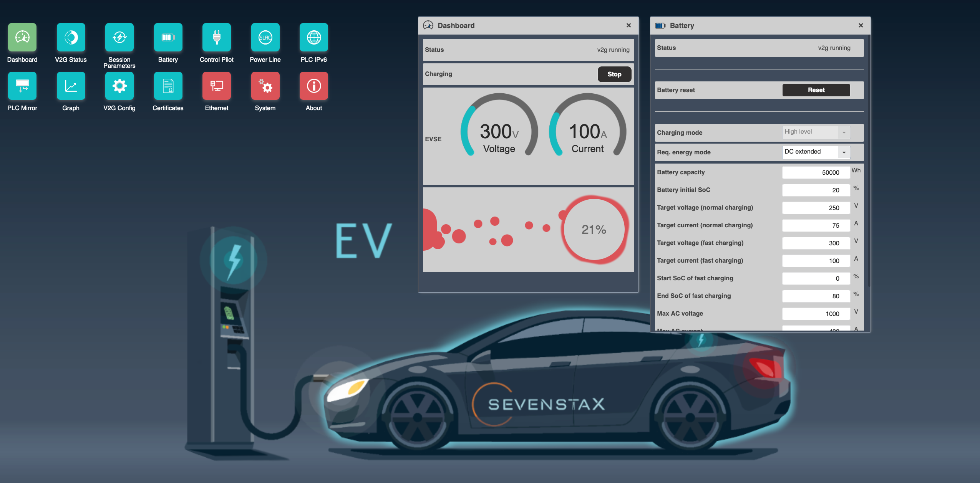This screenshot has width=980, height=483.
Task: Click the Battery initial SoC field
Action: (x=816, y=190)
